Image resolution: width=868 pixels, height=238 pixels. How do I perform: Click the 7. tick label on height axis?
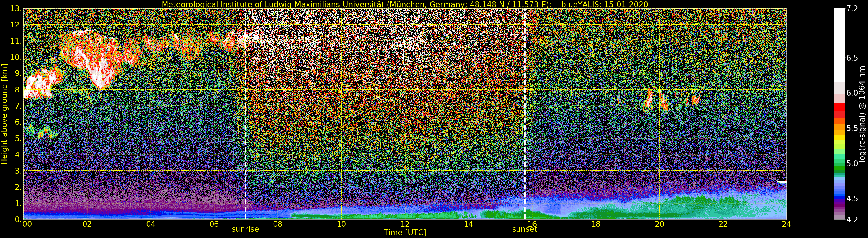pos(18,106)
